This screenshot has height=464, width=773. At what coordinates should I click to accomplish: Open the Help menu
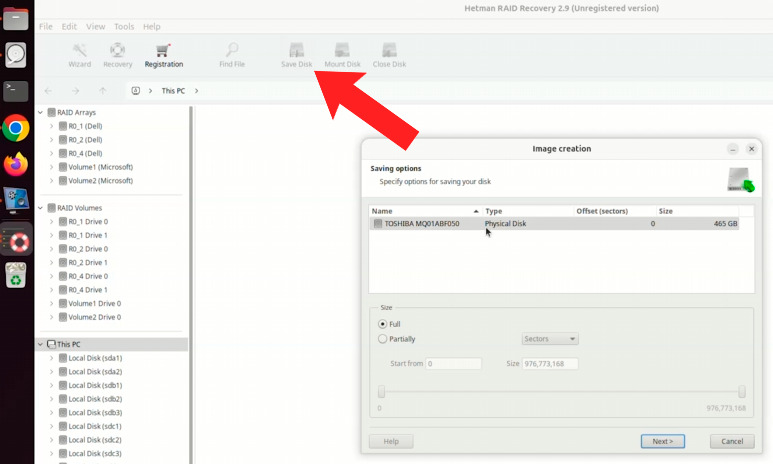[x=151, y=27]
